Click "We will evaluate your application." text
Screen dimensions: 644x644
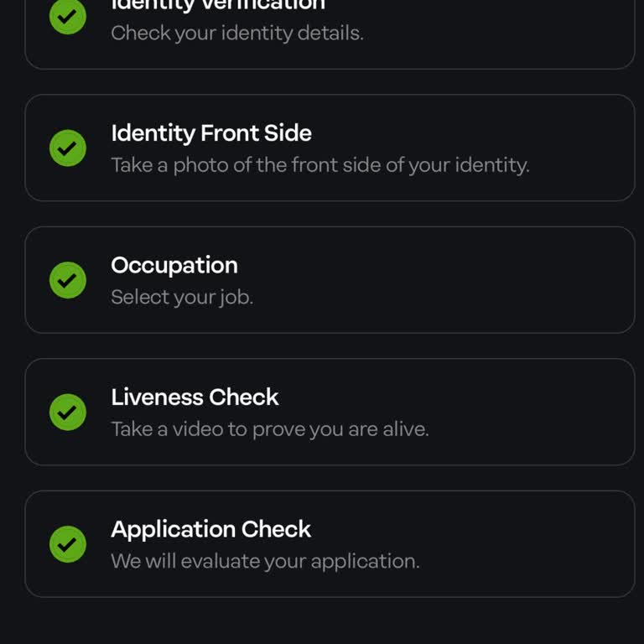265,561
